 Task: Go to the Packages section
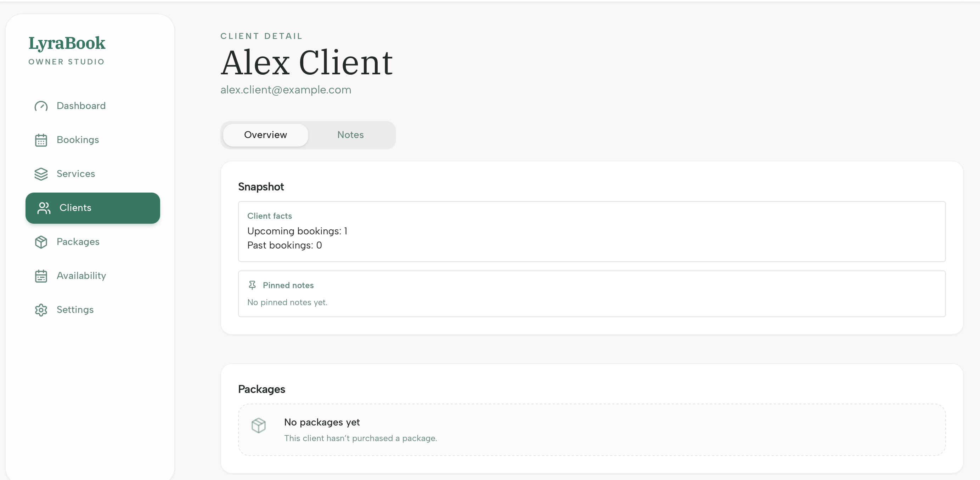[x=78, y=242]
